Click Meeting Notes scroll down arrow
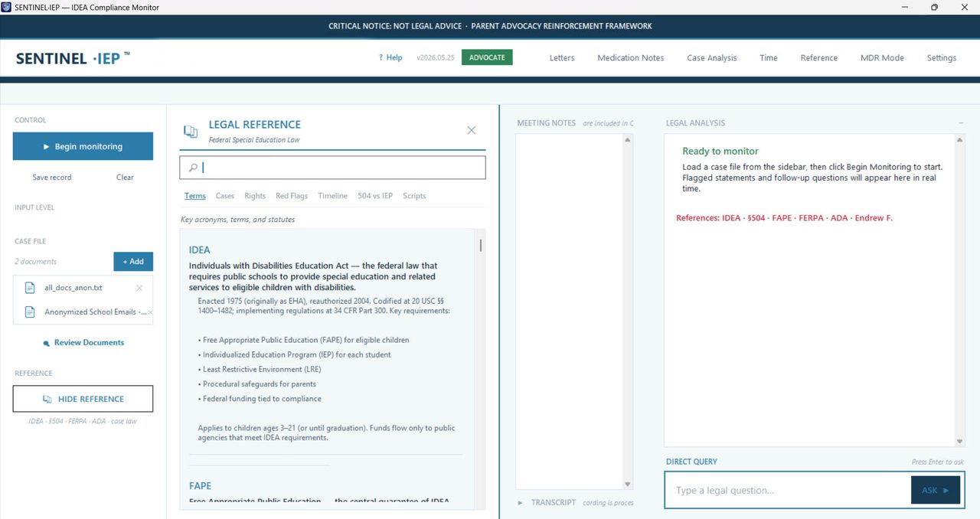 628,484
